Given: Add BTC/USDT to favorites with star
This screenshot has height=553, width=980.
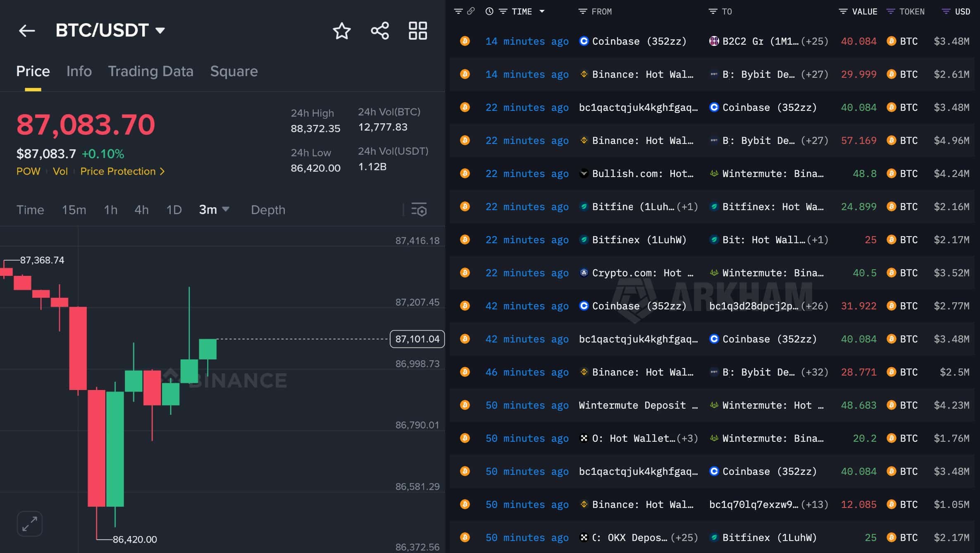Looking at the screenshot, I should click(342, 31).
